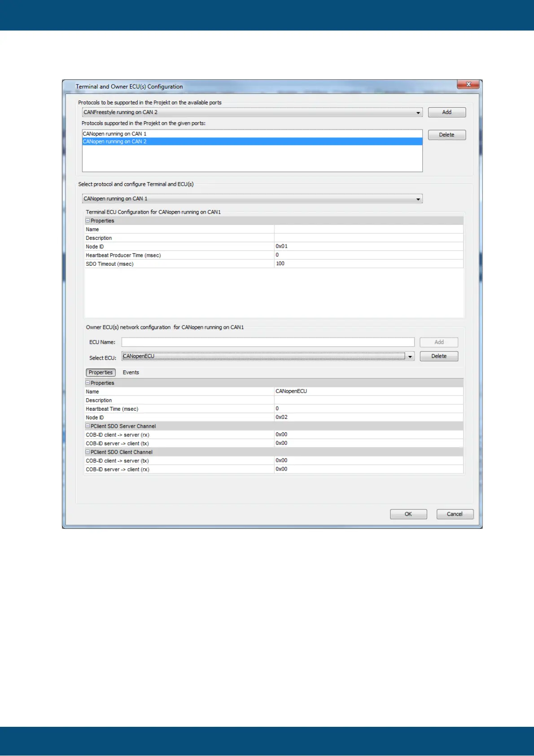Click the Heartbeat Producer Time (msec) label
534x756 pixels.
point(123,255)
